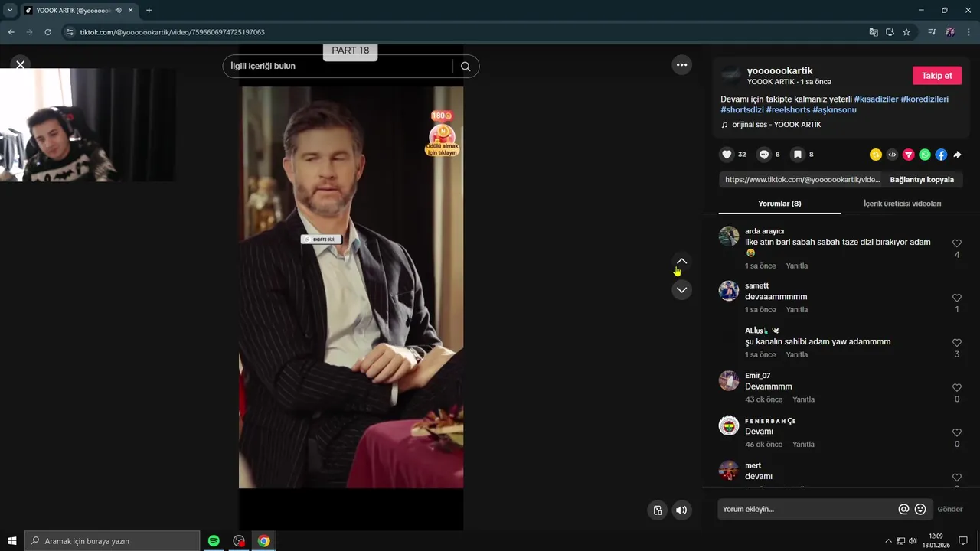This screenshot has width=980, height=551.
Task: Reply to samett's comment
Action: tap(797, 310)
